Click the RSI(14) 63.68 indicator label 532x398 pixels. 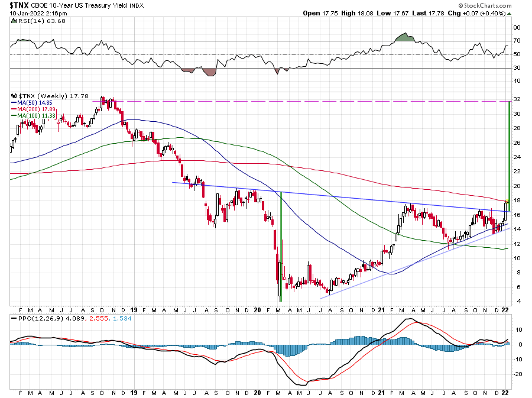tap(41, 21)
